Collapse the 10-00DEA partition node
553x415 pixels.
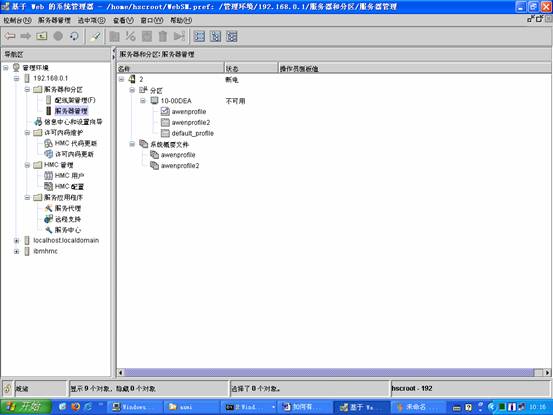coord(142,101)
